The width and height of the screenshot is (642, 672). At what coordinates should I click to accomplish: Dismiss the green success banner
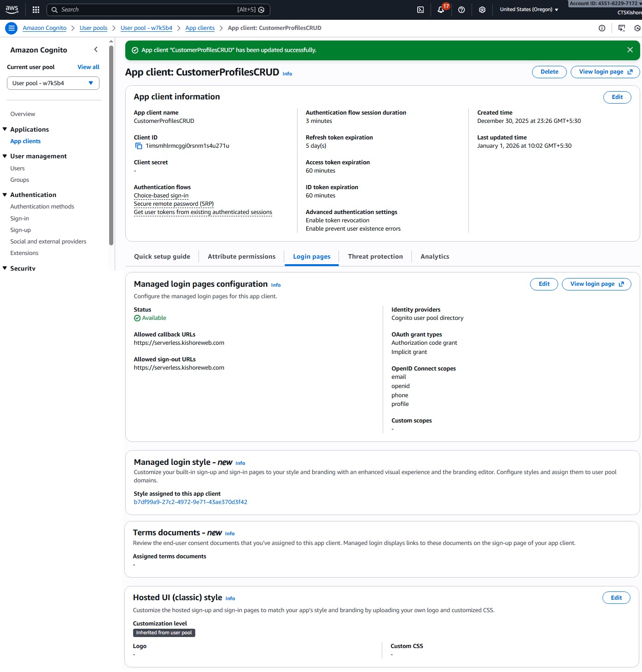point(630,50)
